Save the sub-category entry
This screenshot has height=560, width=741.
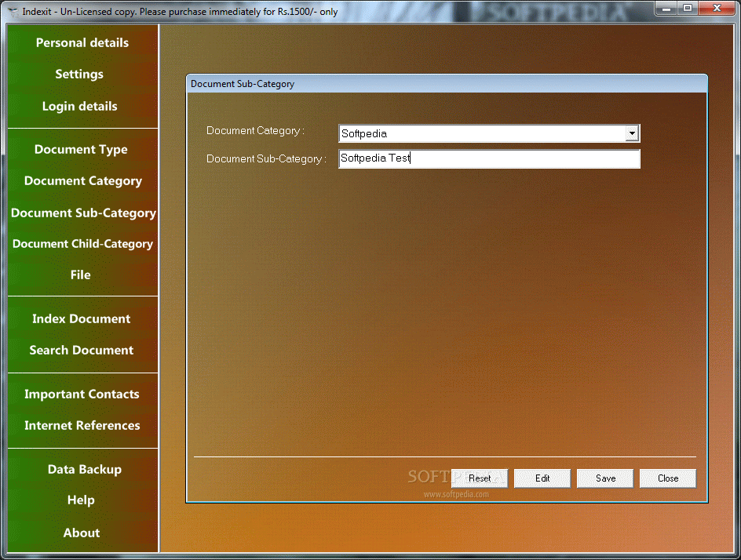(605, 478)
